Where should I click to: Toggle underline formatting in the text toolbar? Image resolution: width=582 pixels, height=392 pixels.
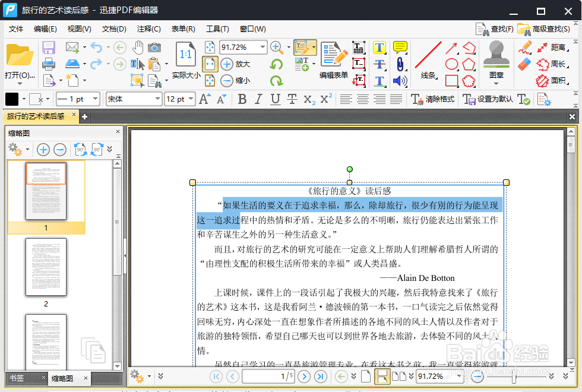coord(274,99)
